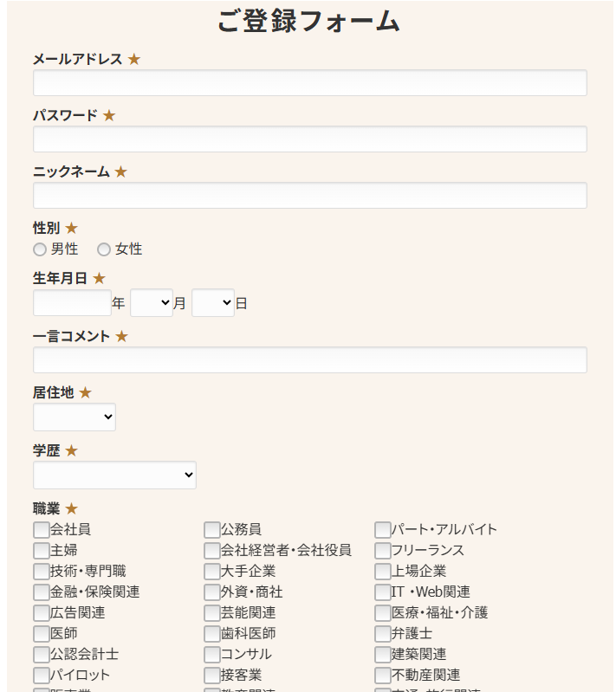This screenshot has height=692, width=616.
Task: Select the 男性 radio button
Action: tap(40, 249)
